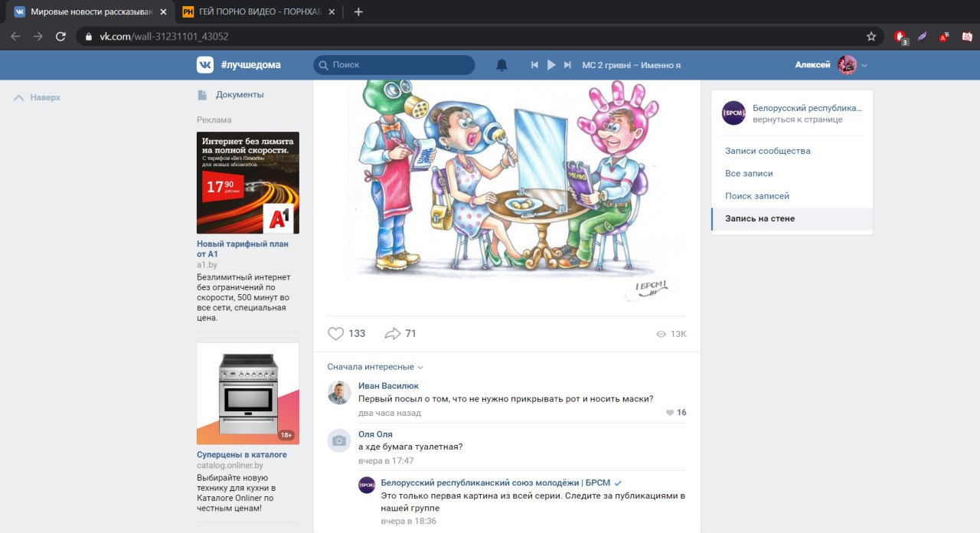The image size is (980, 533).
Task: Click два часа назад timestamp
Action: [x=390, y=413]
